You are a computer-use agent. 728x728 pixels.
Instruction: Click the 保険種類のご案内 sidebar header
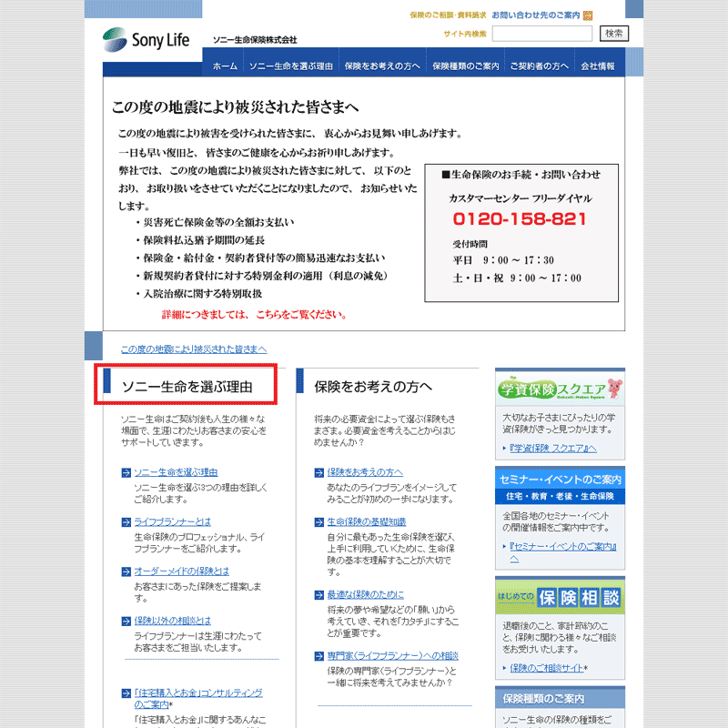click(x=560, y=698)
